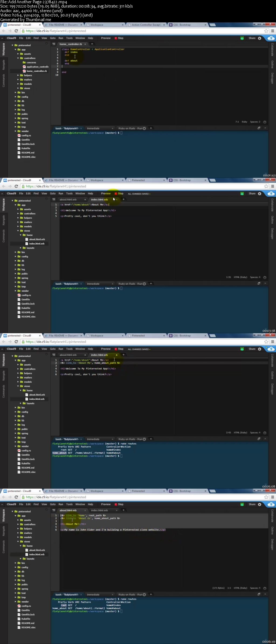
Task: Open Chrome hamburger menu in the 00:05:08 frame
Action: (x=272, y=342)
